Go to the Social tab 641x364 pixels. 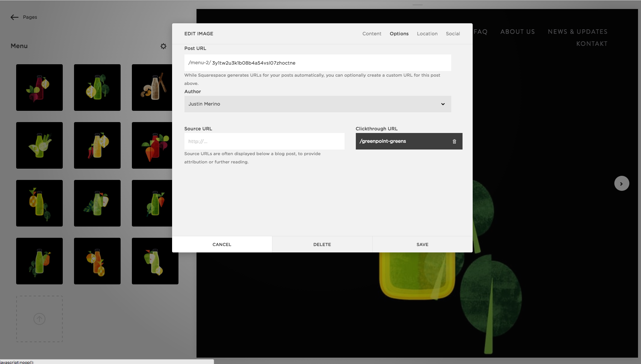pyautogui.click(x=453, y=34)
